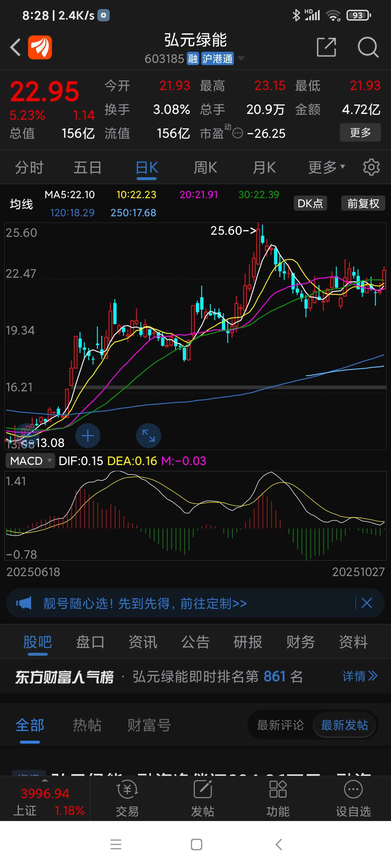Open promo banner 靓号随心选 link
The image size is (391, 868).
(145, 603)
